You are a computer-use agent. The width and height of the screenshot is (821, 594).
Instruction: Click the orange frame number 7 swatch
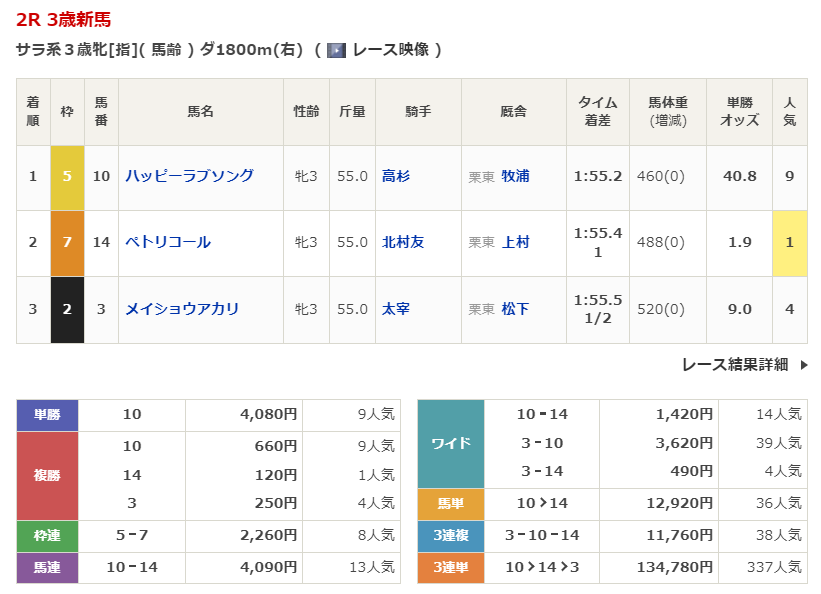point(67,242)
